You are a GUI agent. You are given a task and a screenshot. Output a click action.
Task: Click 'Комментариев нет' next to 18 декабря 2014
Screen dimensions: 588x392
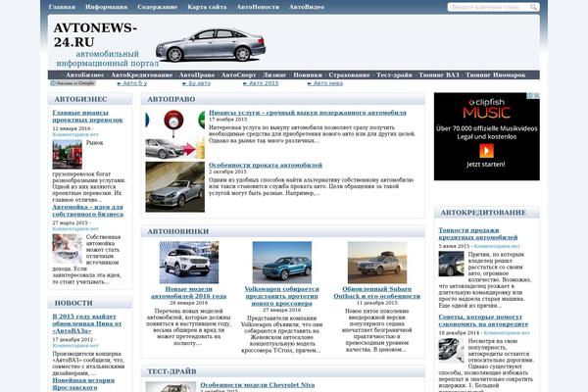point(507,333)
